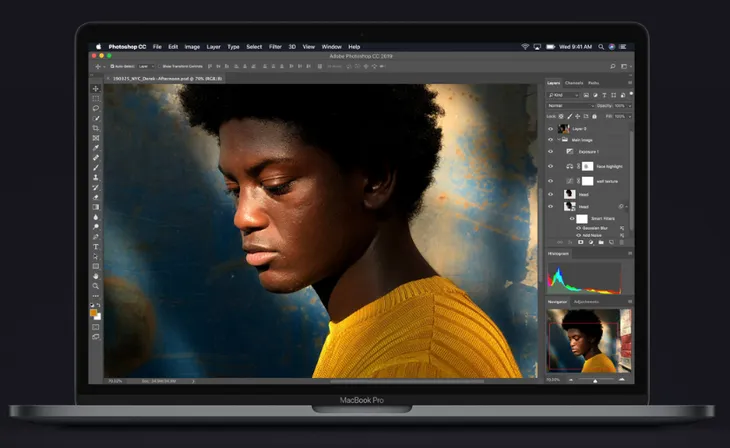The width and height of the screenshot is (730, 448).
Task: Click the Navigator preview thumbnail
Action: pos(589,340)
